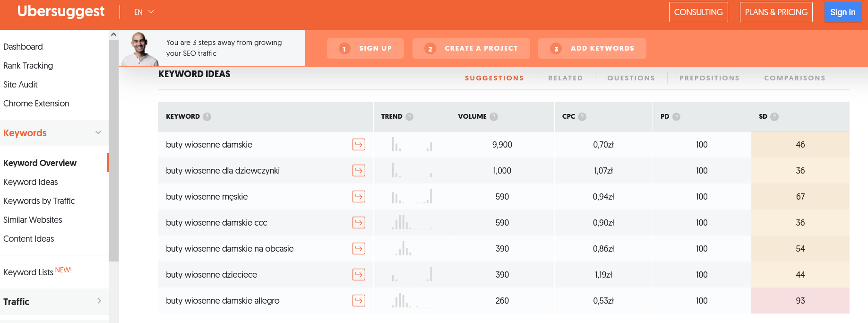The image size is (868, 323).
Task: Open Chrome Extension in sidebar
Action: (36, 104)
